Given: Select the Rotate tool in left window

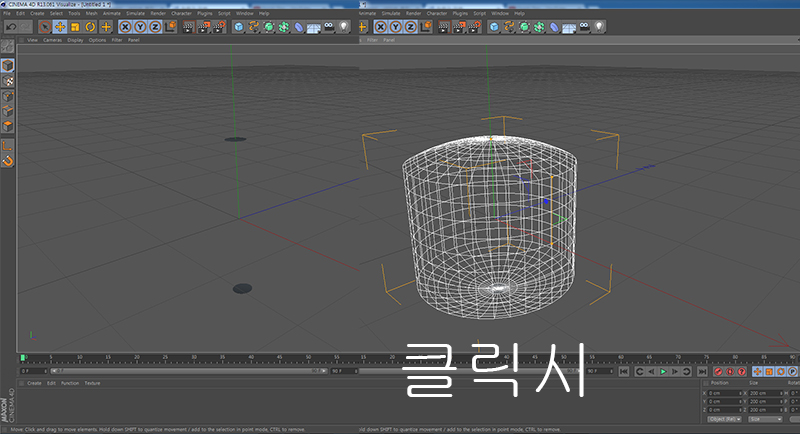Looking at the screenshot, I should [x=90, y=27].
